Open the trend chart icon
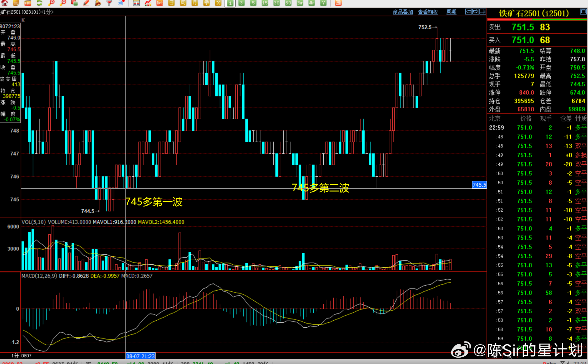 148,3
